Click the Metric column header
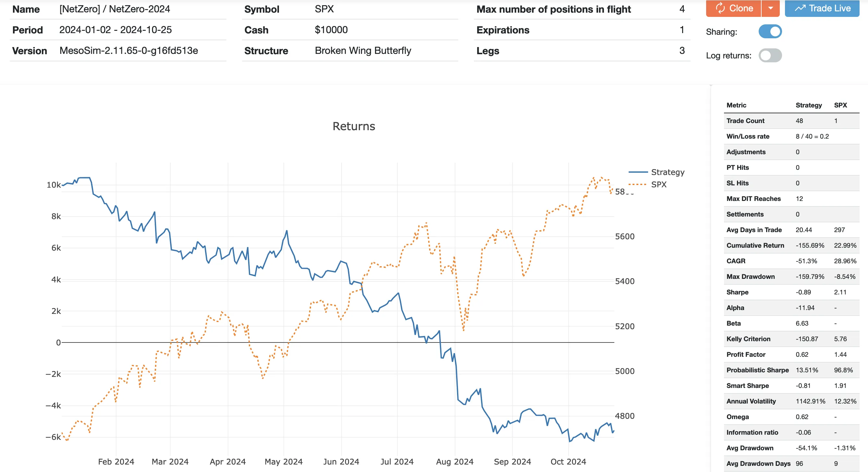This screenshot has width=868, height=472. click(736, 105)
